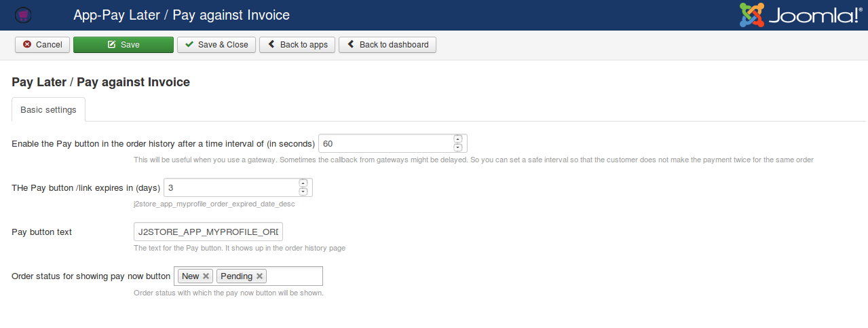Open order status multi-select dropdown

pos(295,276)
